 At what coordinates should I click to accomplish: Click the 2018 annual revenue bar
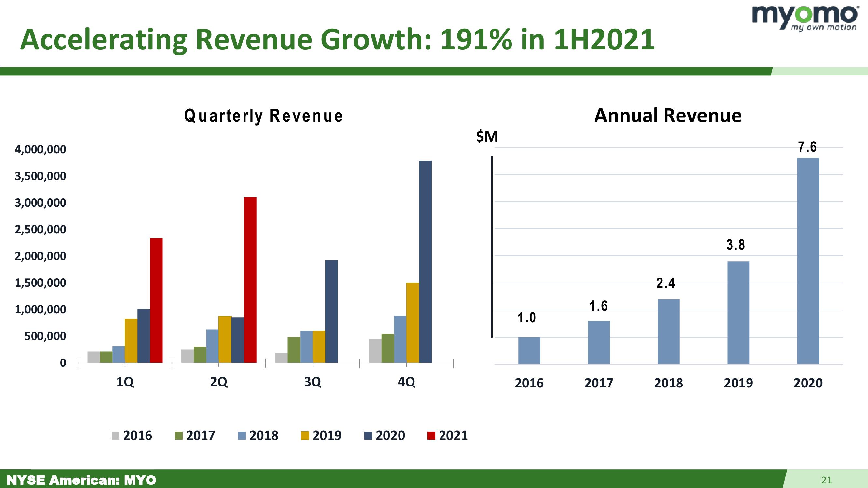click(668, 332)
